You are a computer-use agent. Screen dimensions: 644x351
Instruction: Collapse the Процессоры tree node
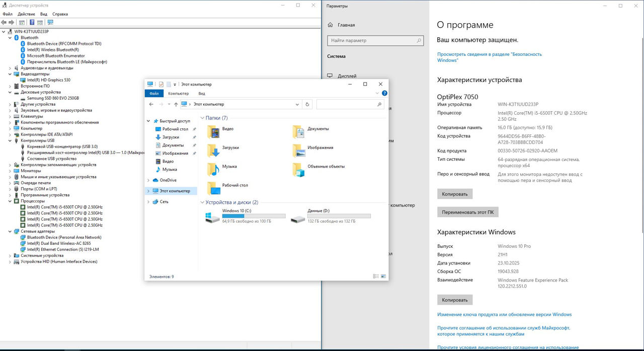10,201
